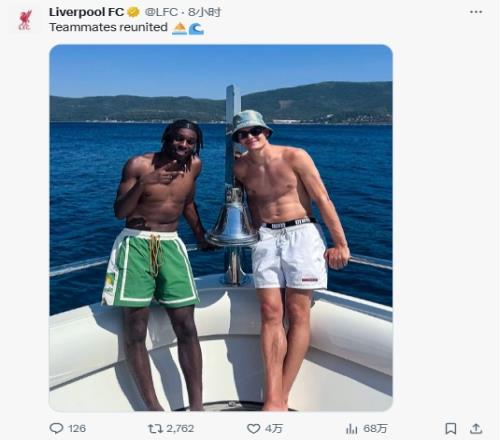500x440 pixels.
Task: Open the 8小时 timestamp link
Action: pyautogui.click(x=204, y=12)
